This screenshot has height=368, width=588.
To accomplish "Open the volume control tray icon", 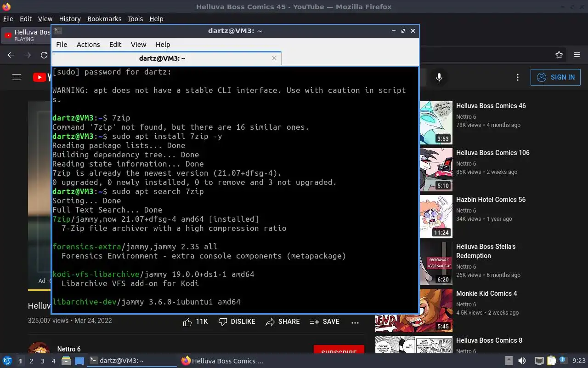I will [x=522, y=361].
